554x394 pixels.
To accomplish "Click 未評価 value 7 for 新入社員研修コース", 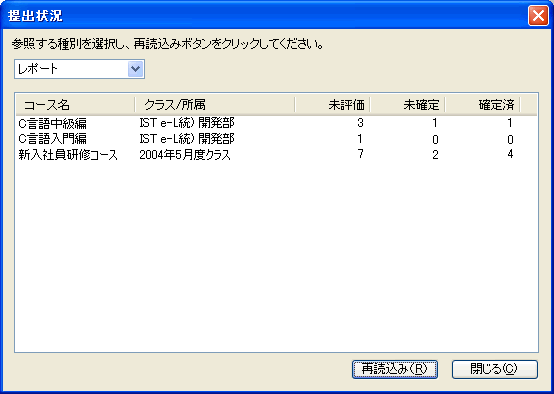I will click(x=360, y=154).
